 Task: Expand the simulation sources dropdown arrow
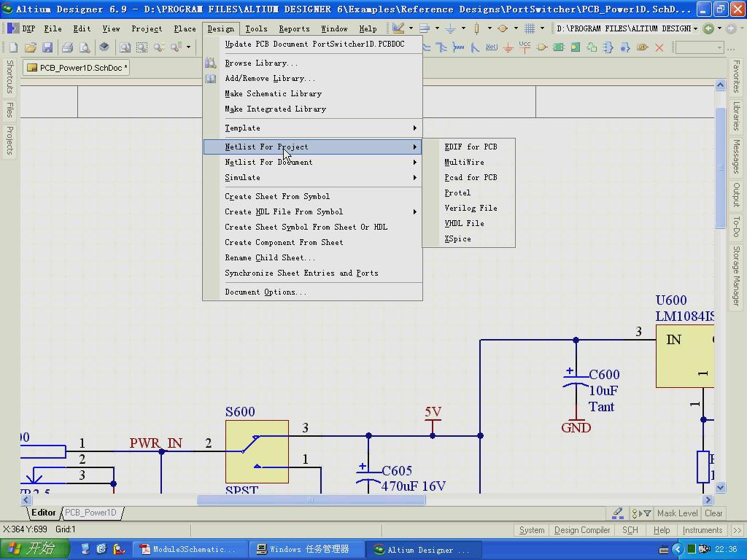coord(516,28)
